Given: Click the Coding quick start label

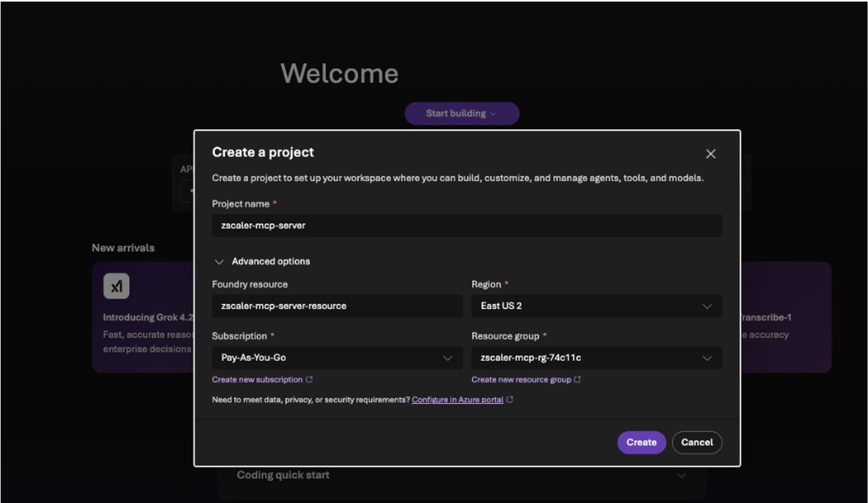Looking at the screenshot, I should pos(283,475).
